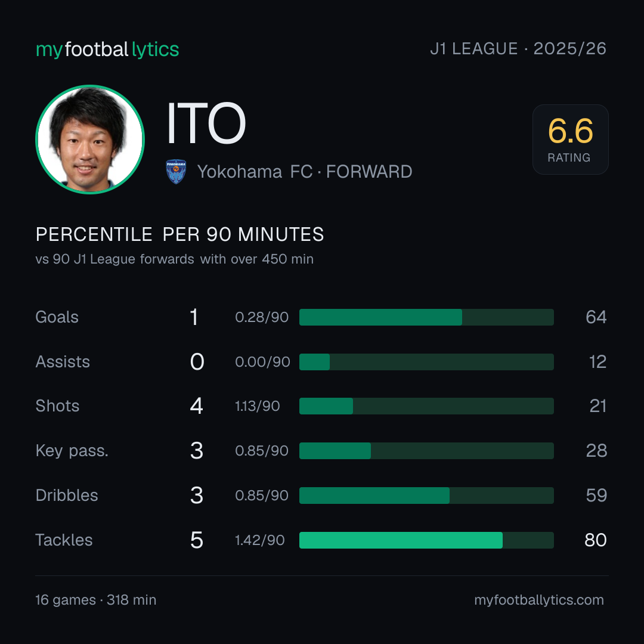Image resolution: width=644 pixels, height=644 pixels.
Task: Click the 0.28/90 goals rate value
Action: 262,317
